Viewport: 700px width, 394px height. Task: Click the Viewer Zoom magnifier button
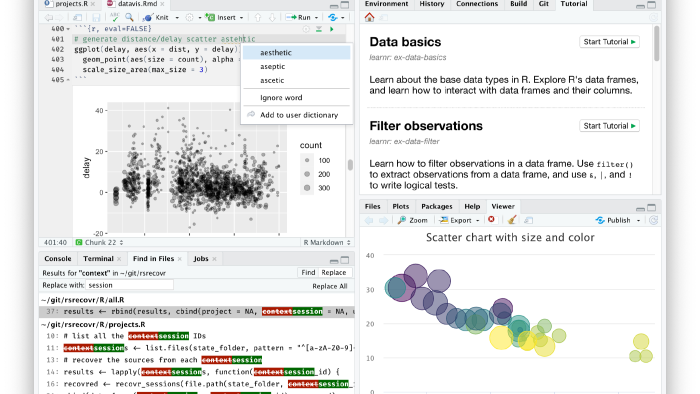tap(412, 220)
